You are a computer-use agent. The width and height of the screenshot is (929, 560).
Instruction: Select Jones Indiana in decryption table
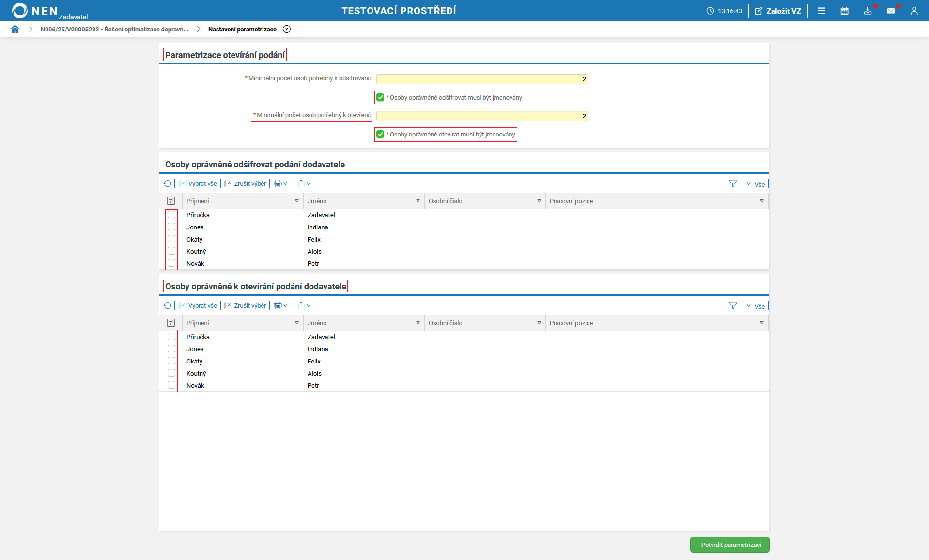point(171,227)
